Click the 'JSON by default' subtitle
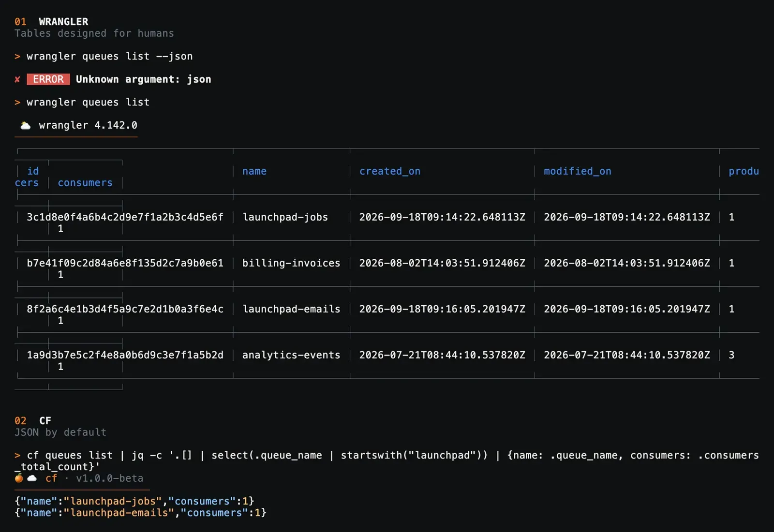Image resolution: width=774 pixels, height=532 pixels. (x=60, y=432)
